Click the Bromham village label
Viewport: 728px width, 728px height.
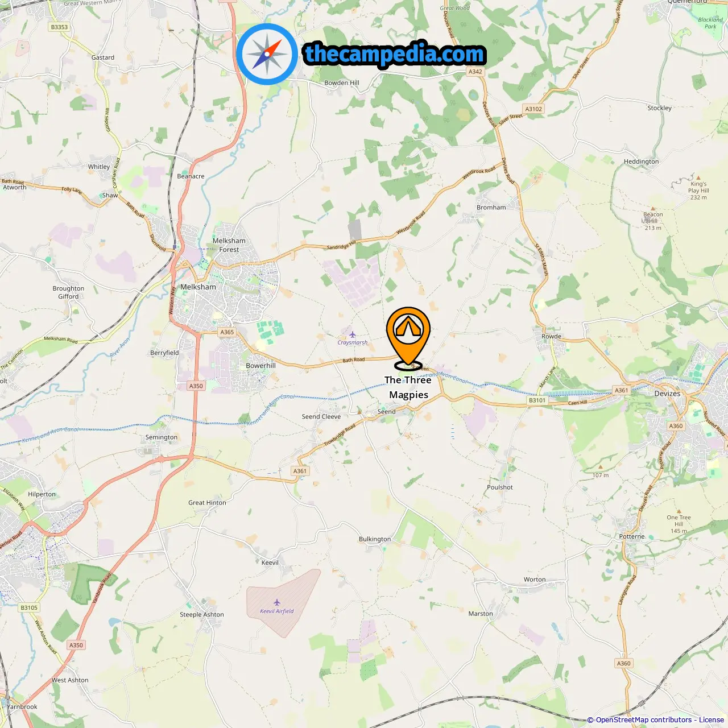click(491, 208)
